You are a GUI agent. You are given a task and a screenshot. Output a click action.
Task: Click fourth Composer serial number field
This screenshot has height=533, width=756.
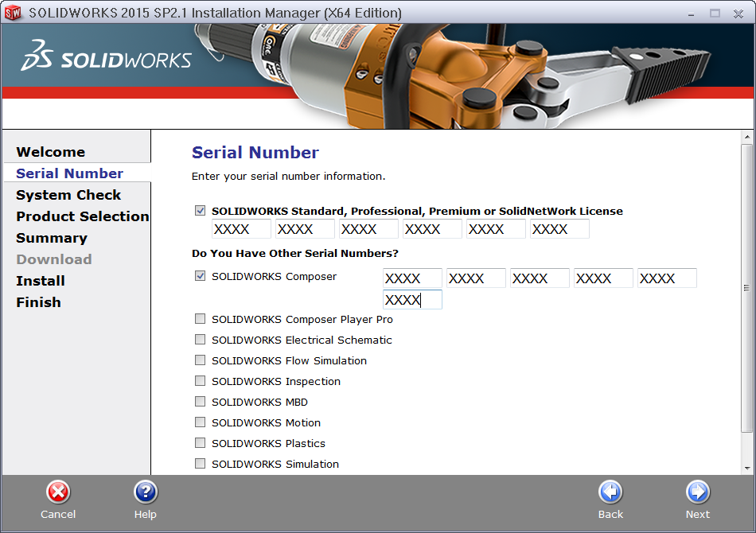click(603, 278)
